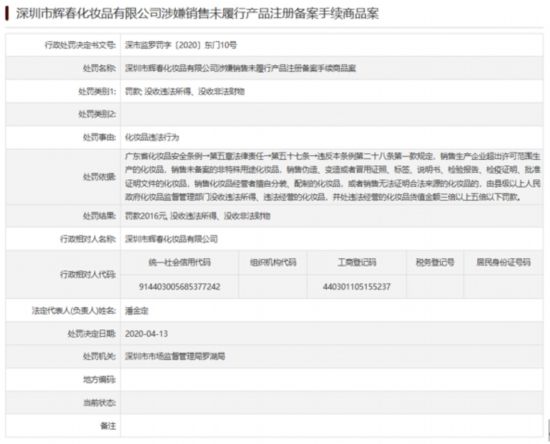
Task: Click the 组织机构代码 column header
Action: (273, 262)
